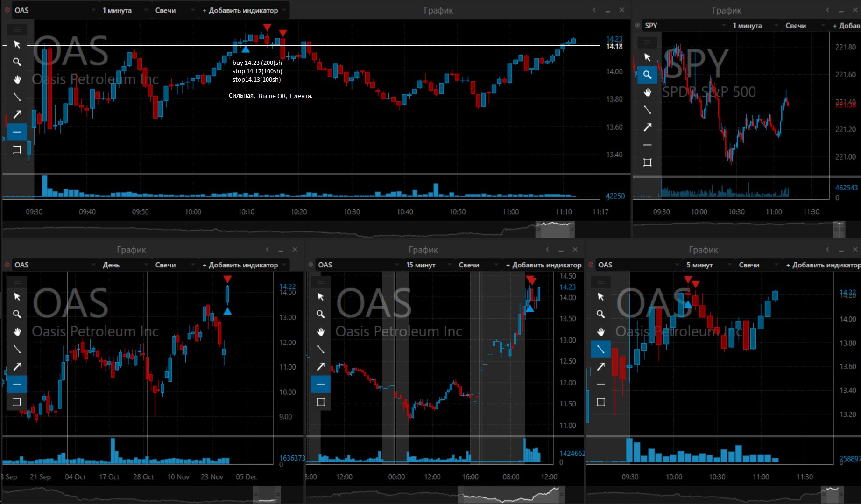Open the SPY symbol dropdown
This screenshot has height=504, width=861.
tap(685, 25)
